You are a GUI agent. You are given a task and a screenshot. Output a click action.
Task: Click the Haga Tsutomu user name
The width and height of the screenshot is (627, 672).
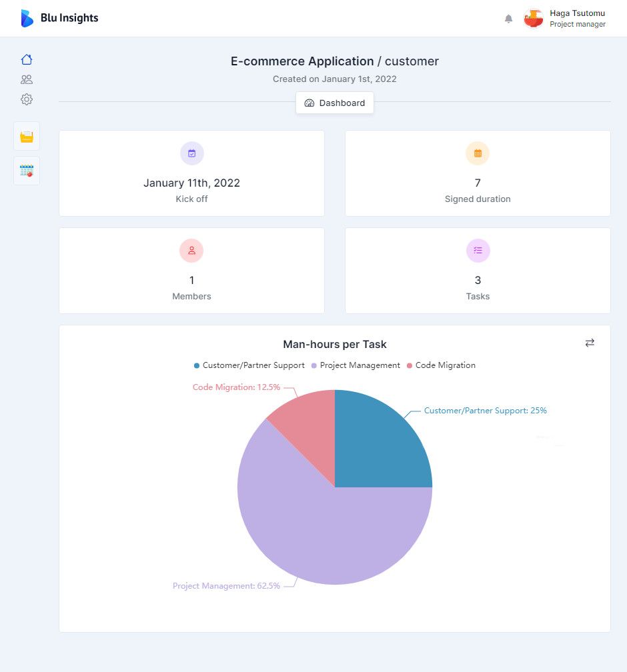tap(577, 13)
